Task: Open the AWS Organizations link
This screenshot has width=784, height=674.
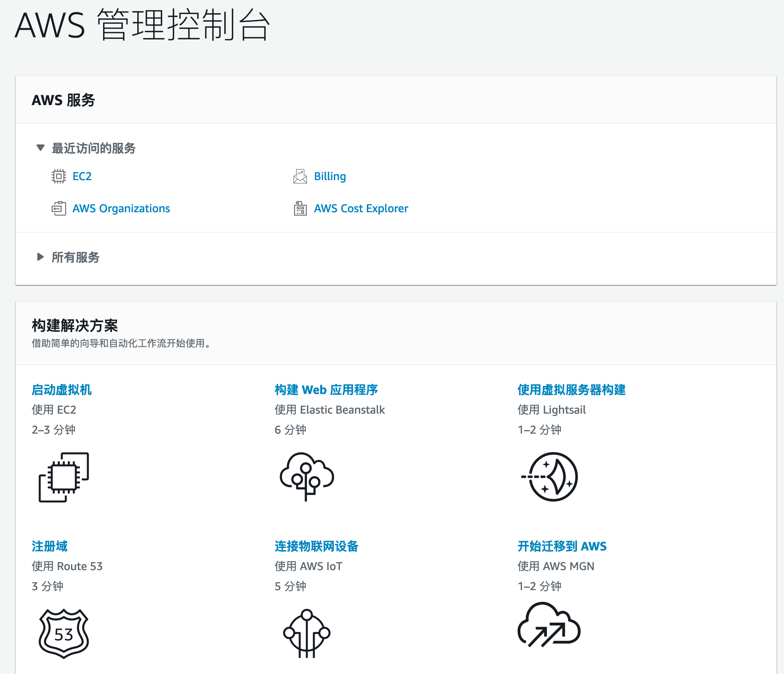Action: click(x=121, y=209)
